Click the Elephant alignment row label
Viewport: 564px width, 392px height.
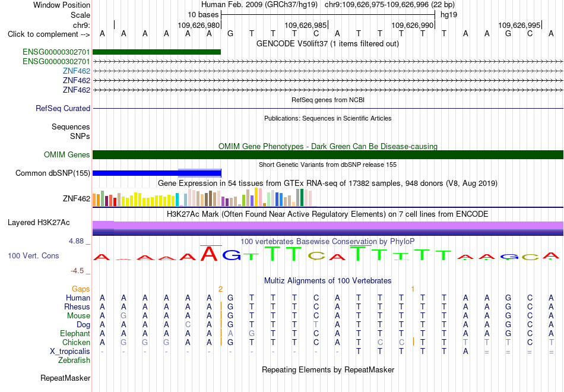click(x=75, y=333)
